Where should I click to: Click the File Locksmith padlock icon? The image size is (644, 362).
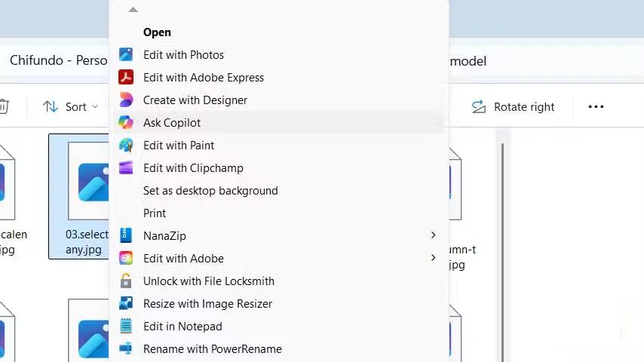point(126,281)
